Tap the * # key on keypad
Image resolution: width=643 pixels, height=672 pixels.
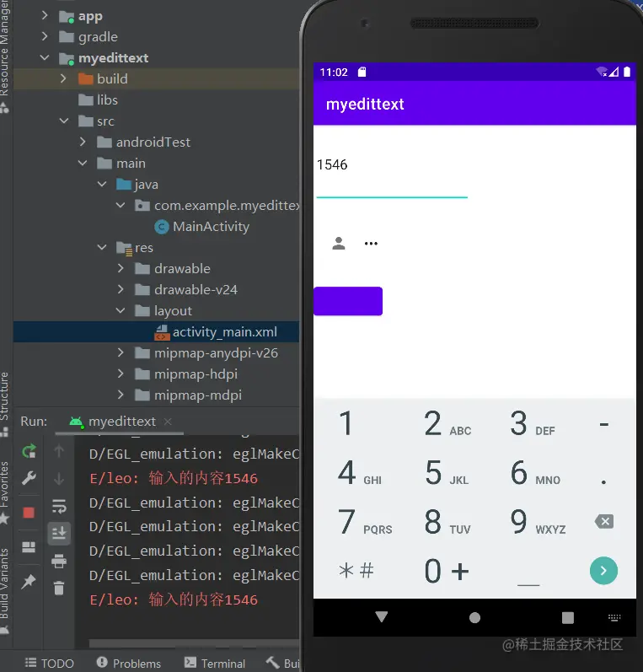click(356, 571)
